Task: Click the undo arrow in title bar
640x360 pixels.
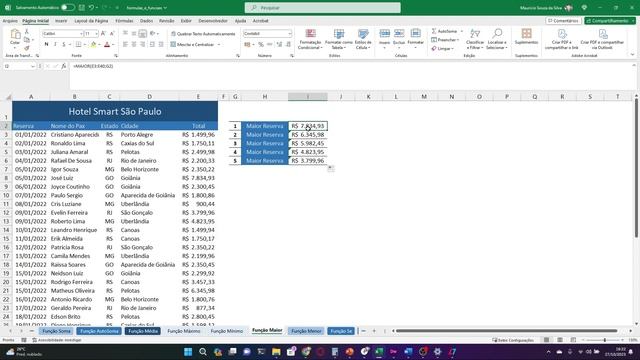Action: click(x=91, y=8)
